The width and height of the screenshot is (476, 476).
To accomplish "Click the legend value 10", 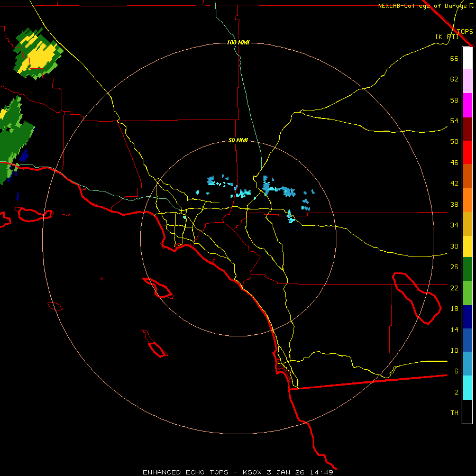I will coord(454,350).
